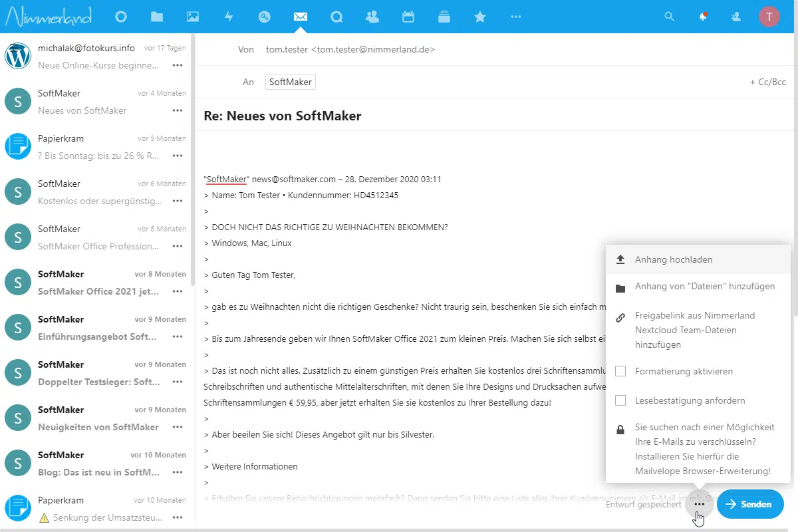This screenshot has height=532, width=798.
Task: Open actions for Einführungsangebot message
Action: point(178,336)
